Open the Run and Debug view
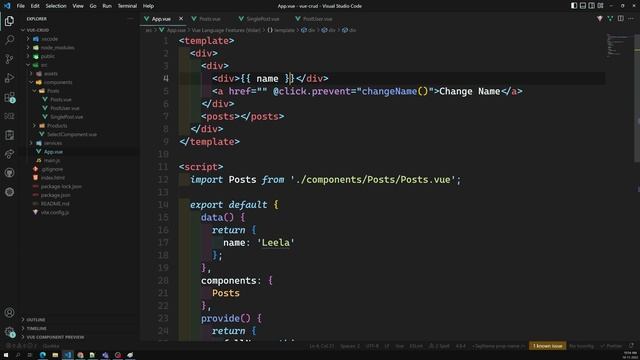The image size is (640, 360). click(9, 78)
